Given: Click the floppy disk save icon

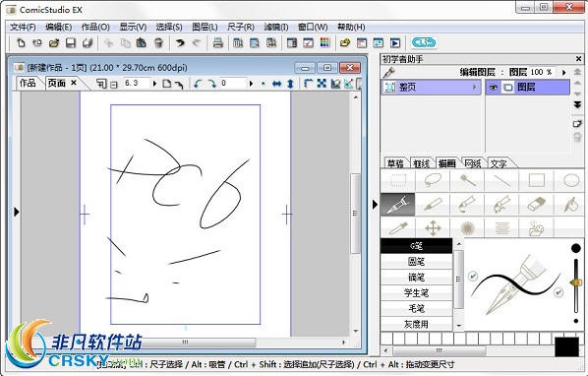Looking at the screenshot, I should 71,42.
